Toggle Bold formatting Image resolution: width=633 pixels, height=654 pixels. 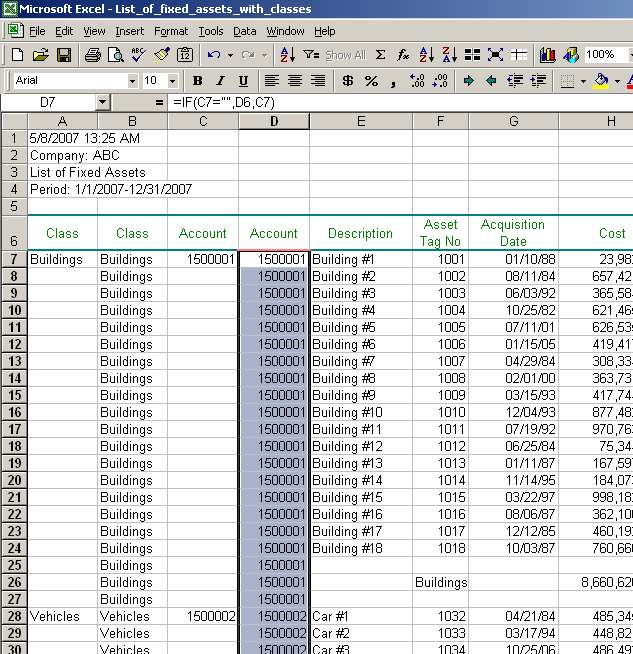click(198, 80)
